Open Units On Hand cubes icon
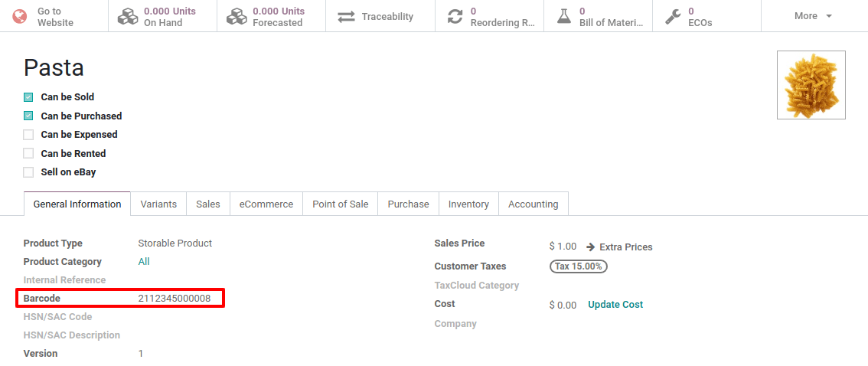The height and width of the screenshot is (366, 868). coord(128,16)
